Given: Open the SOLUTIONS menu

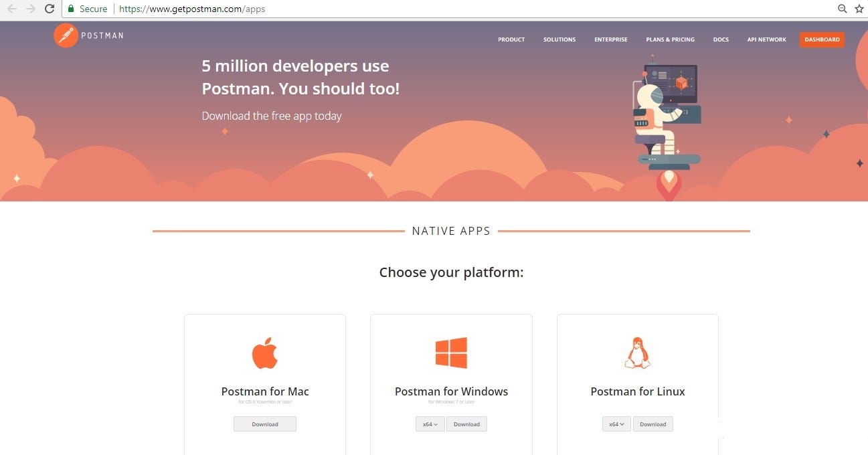Looking at the screenshot, I should [559, 39].
